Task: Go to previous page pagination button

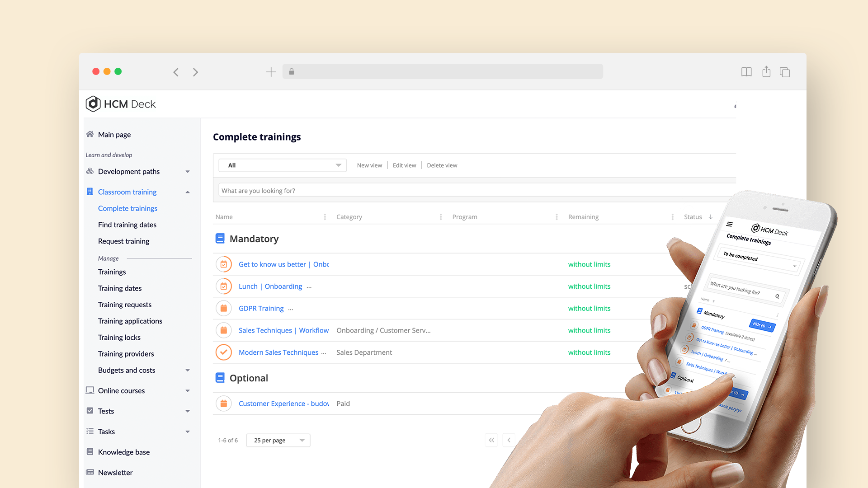Action: tap(509, 440)
